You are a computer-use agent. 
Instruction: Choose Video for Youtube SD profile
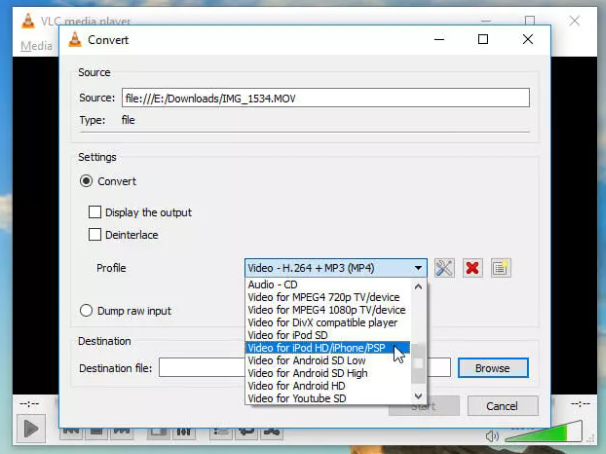point(328,398)
